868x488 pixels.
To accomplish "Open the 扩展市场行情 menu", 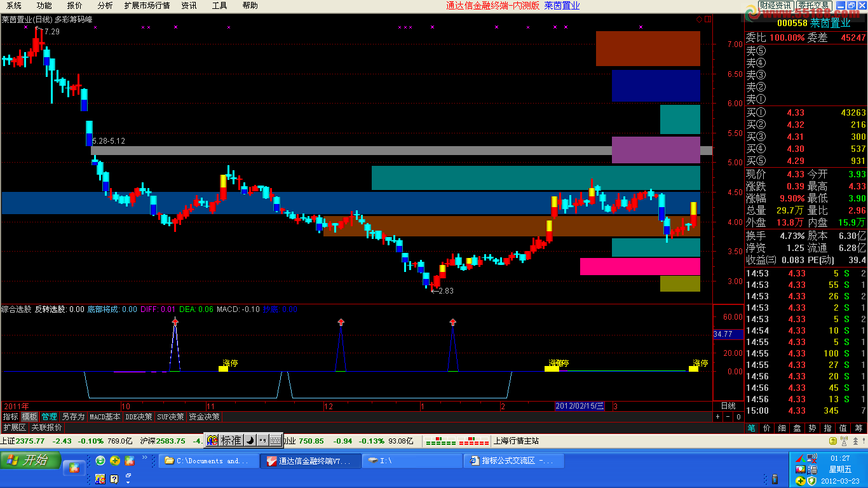I will tap(147, 6).
